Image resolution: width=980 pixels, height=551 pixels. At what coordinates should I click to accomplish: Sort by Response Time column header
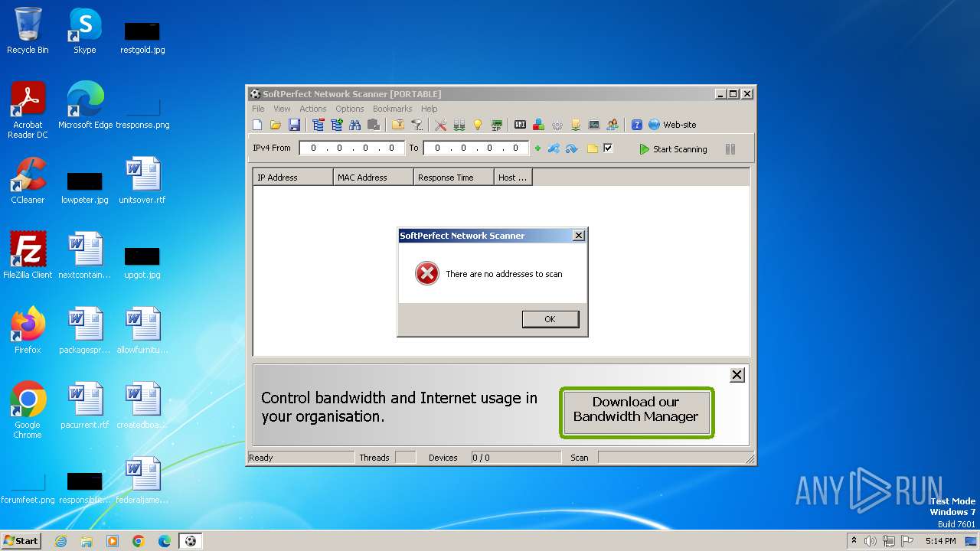454,178
